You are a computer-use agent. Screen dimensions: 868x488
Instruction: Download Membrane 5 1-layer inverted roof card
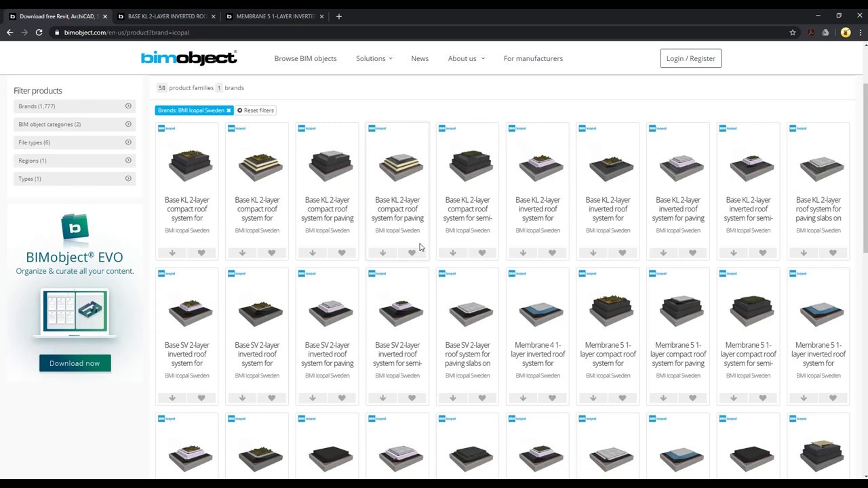click(804, 398)
